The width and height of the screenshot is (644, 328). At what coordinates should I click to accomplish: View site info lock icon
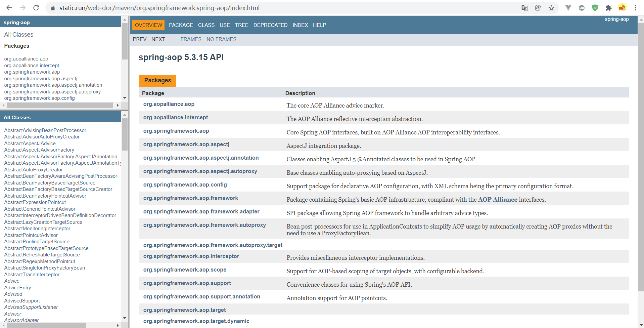(52, 8)
